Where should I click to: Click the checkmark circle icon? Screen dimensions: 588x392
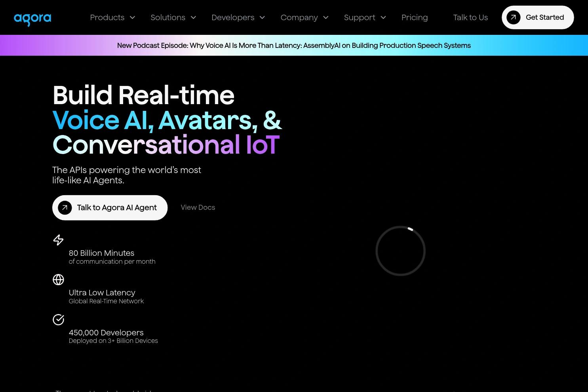pyautogui.click(x=58, y=320)
